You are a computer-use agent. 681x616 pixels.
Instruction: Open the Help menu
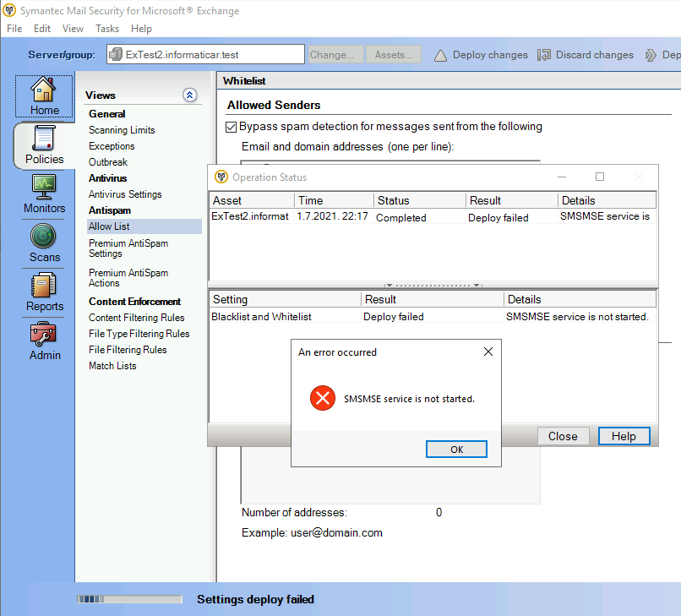(x=141, y=29)
